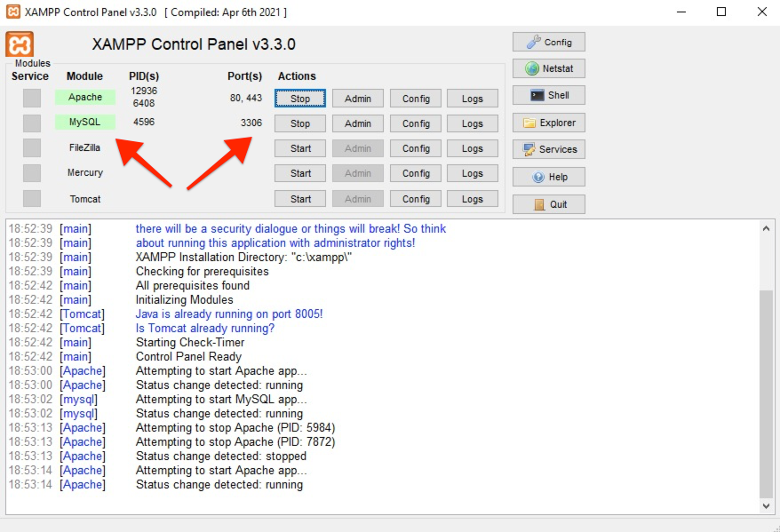Image resolution: width=780 pixels, height=532 pixels.
Task: Click the FileZilla module label
Action: 84,147
